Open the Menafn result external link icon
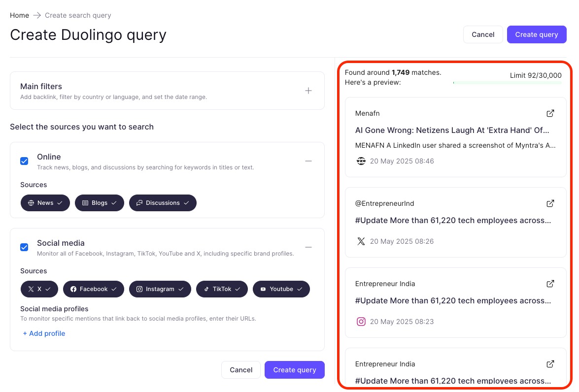 [550, 113]
